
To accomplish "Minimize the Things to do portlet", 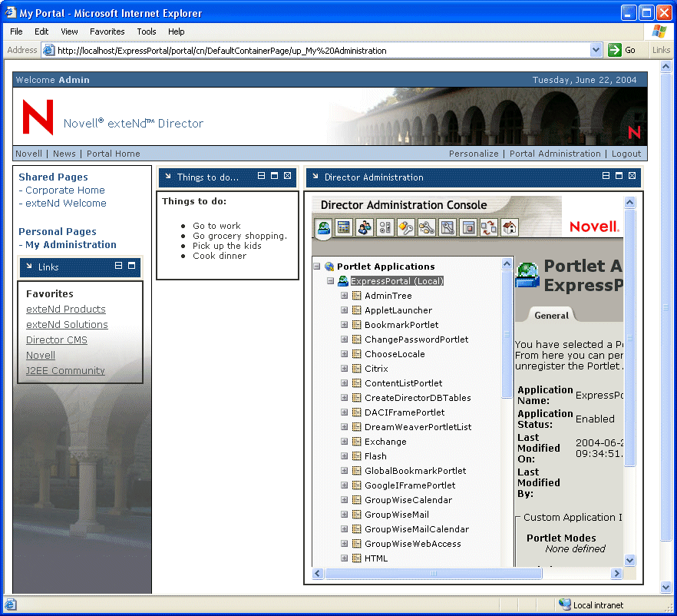I will 261,176.
